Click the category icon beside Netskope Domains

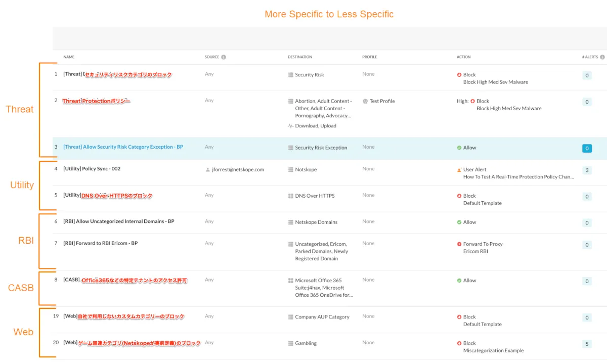click(291, 222)
